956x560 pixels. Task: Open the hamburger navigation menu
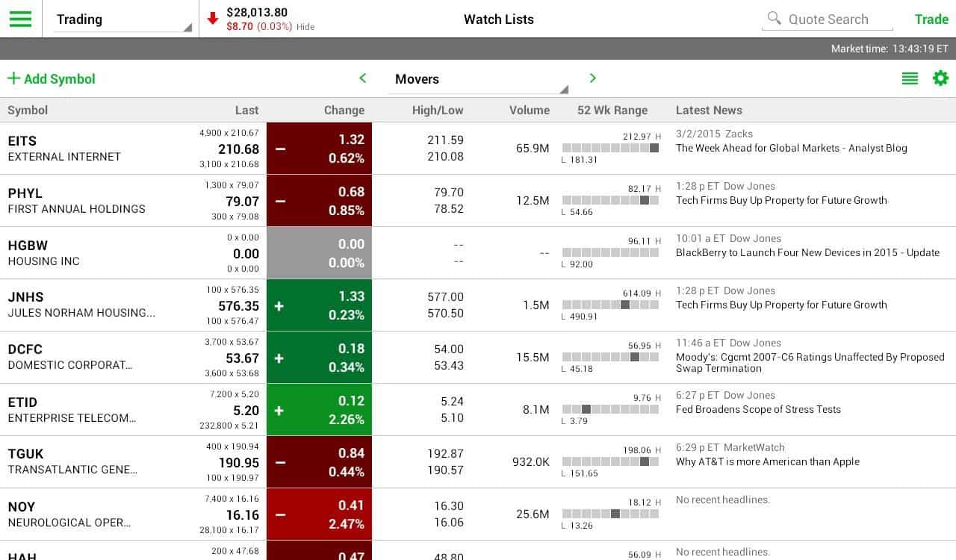pyautogui.click(x=20, y=19)
